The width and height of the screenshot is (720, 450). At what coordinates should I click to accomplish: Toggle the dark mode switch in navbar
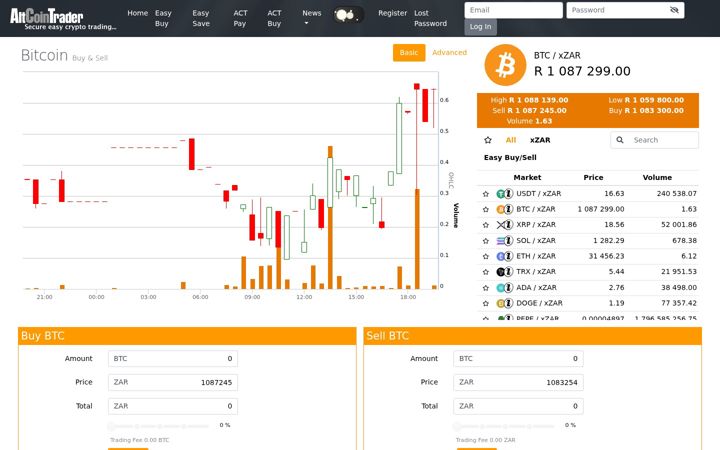(349, 15)
